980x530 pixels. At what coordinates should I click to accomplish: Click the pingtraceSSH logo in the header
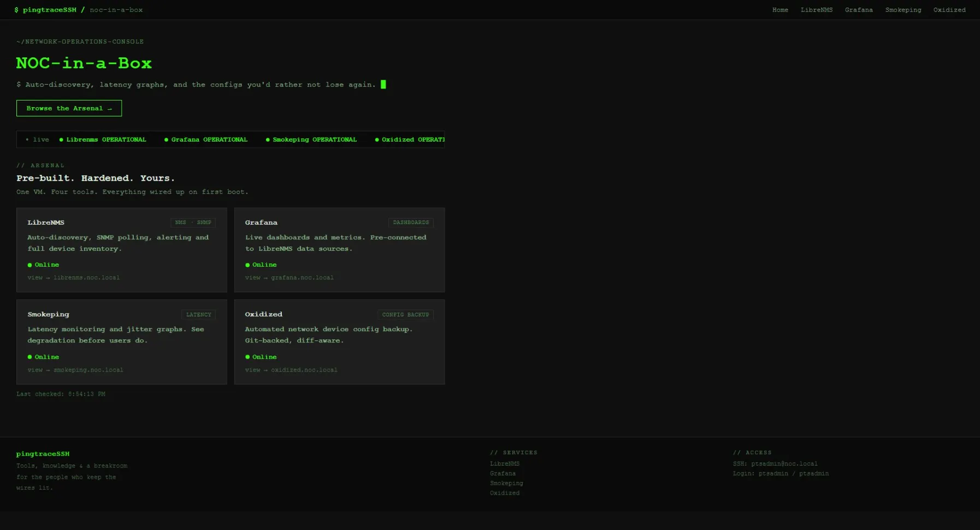[x=45, y=10]
